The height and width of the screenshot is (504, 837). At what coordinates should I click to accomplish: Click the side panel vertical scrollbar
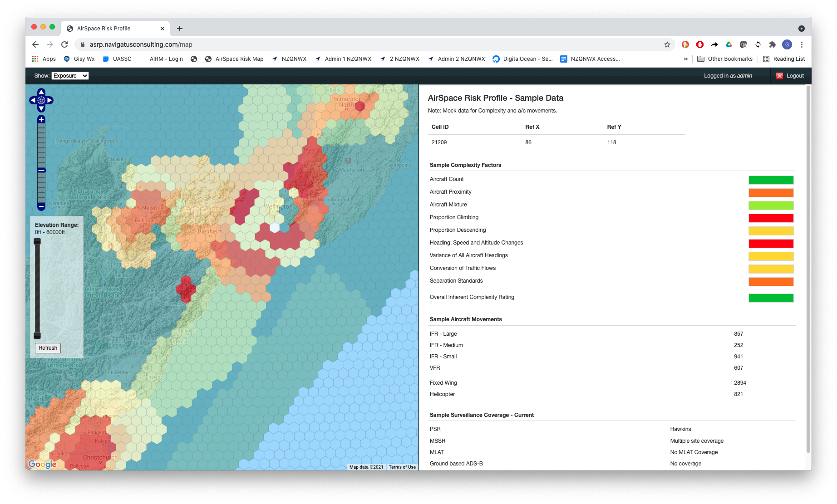pyautogui.click(x=808, y=269)
